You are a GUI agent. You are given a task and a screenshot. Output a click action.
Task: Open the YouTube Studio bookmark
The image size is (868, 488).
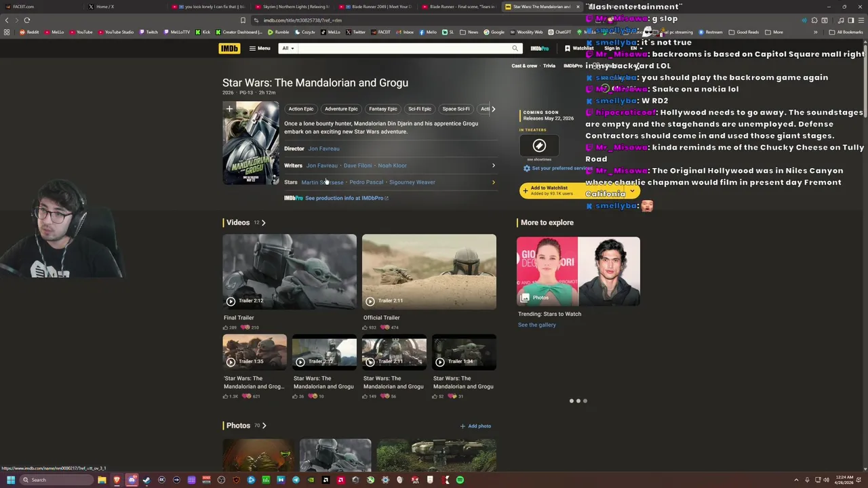click(x=116, y=32)
